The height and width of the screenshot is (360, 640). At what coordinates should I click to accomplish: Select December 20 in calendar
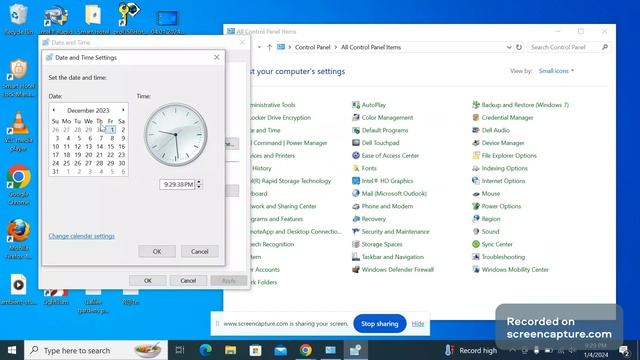[x=89, y=155]
